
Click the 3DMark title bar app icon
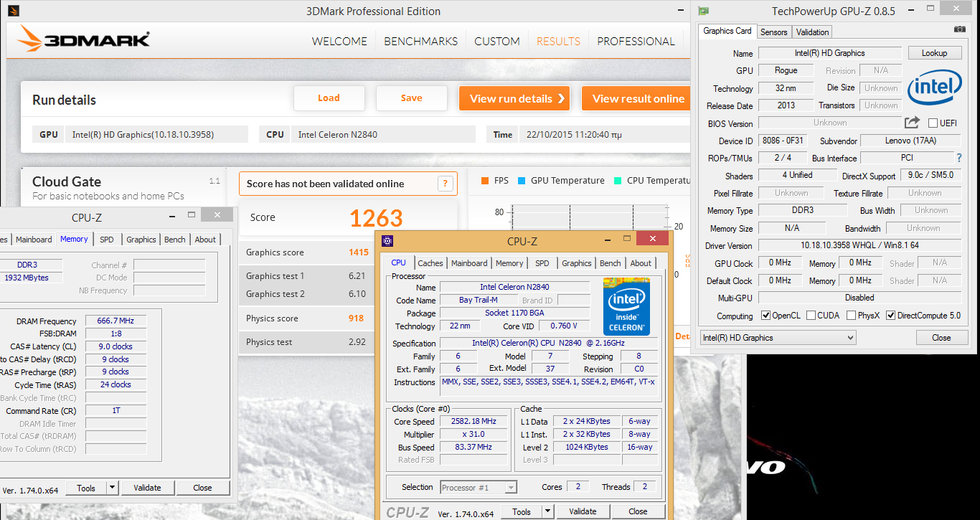(14, 11)
